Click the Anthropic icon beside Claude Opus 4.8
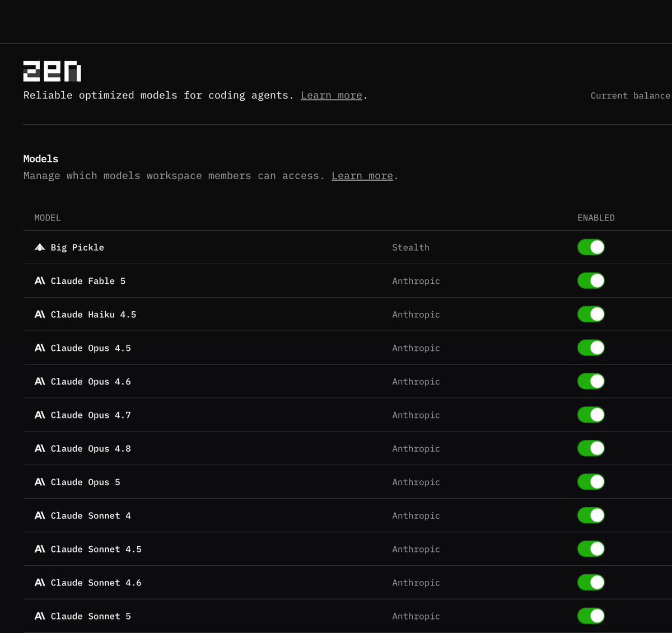This screenshot has width=672, height=633. tap(40, 449)
